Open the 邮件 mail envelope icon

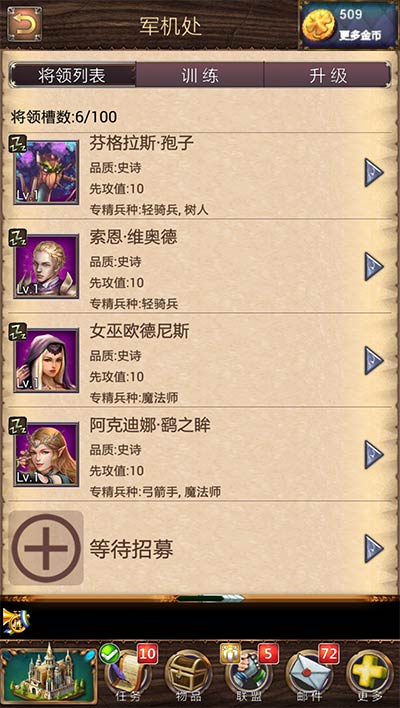[x=310, y=675]
